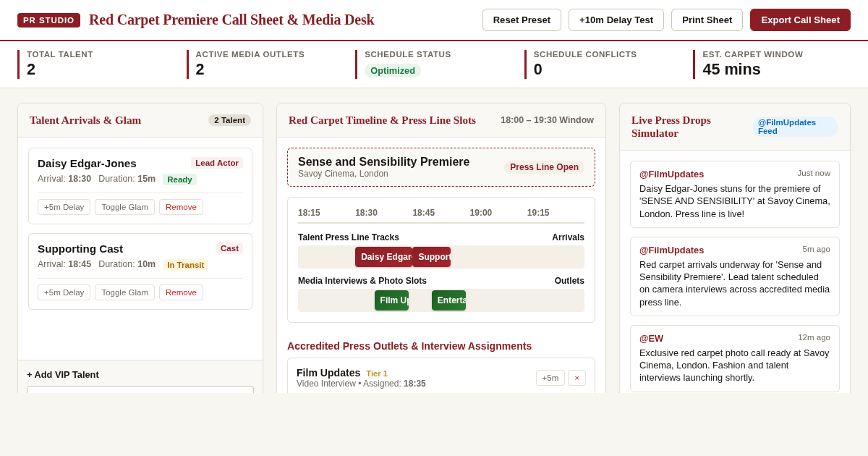This screenshot has width=868, height=456.
Task: Click the Tier 1 label on Film Updates
Action: pos(377,373)
